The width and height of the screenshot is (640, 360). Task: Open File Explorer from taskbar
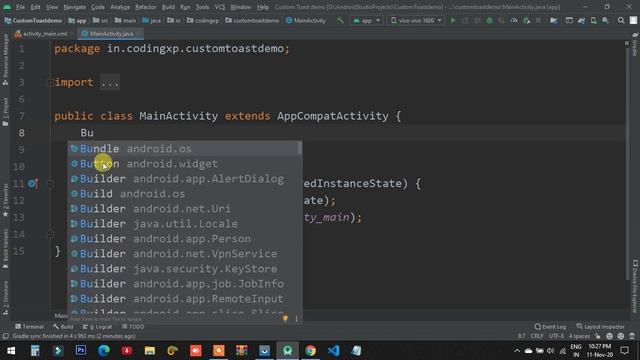[x=150, y=350]
